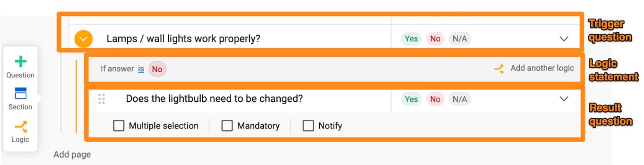Click the green Yes chip for lamps question

(411, 39)
